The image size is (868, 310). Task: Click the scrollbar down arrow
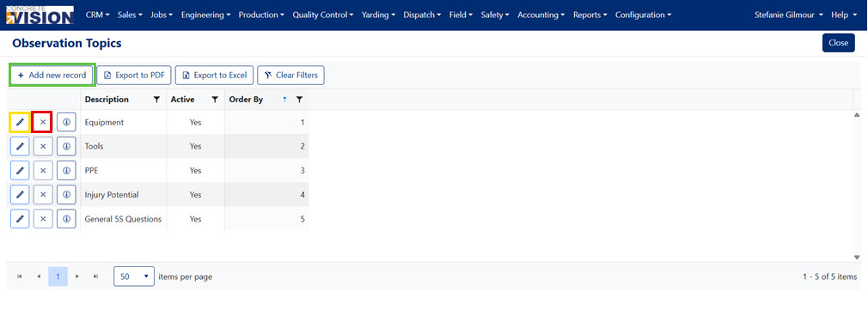point(857,257)
